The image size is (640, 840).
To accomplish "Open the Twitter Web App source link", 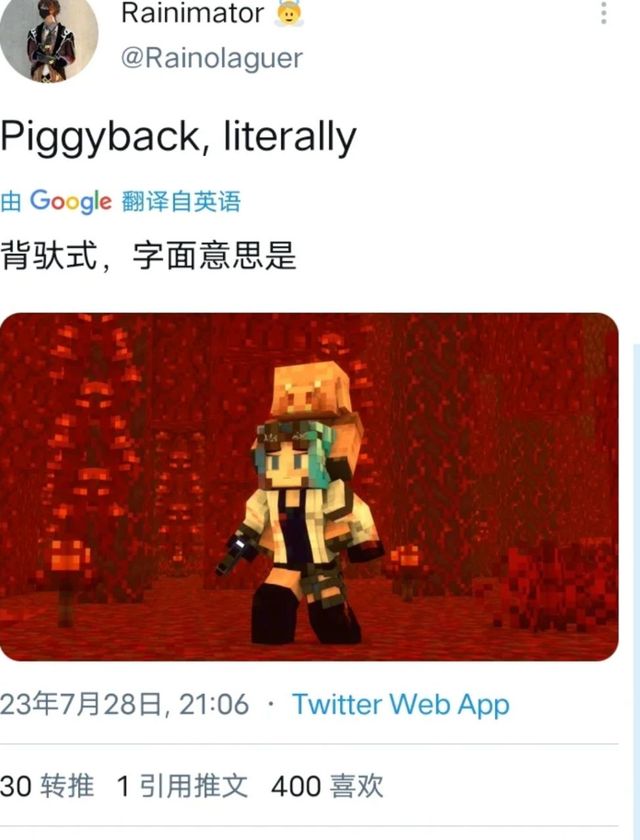I will 401,704.
